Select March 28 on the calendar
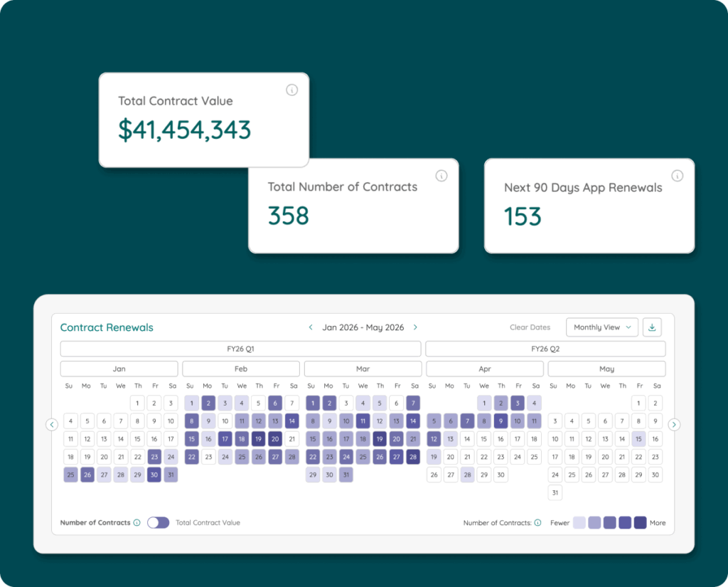 click(x=413, y=456)
